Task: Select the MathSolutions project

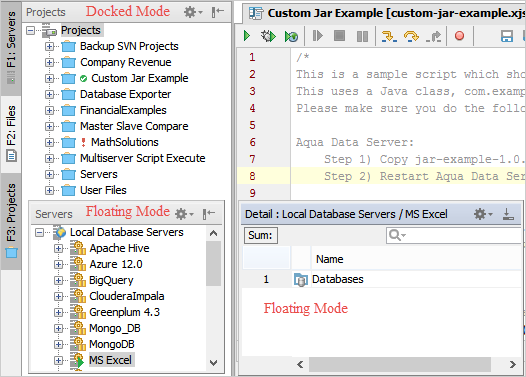Action: [124, 142]
